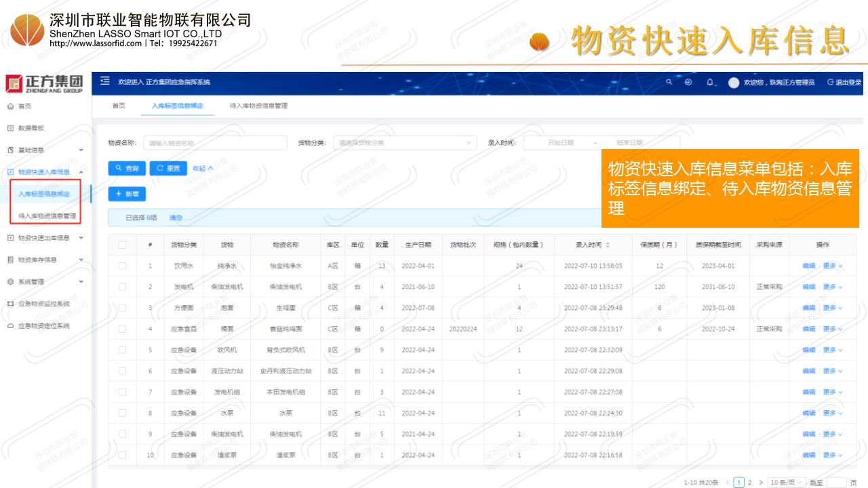Click the sidebar collapse hamburger icon
868x488 pixels.
coord(105,82)
